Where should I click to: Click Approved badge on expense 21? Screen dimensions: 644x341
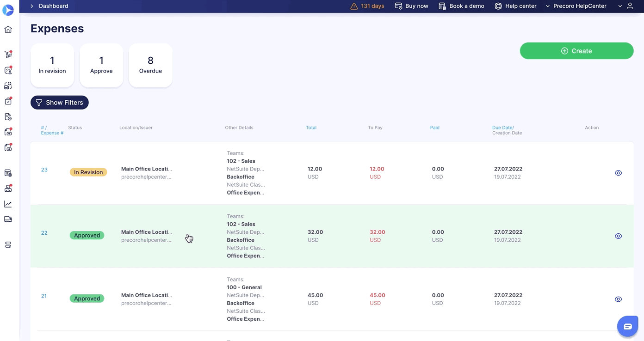pyautogui.click(x=87, y=299)
